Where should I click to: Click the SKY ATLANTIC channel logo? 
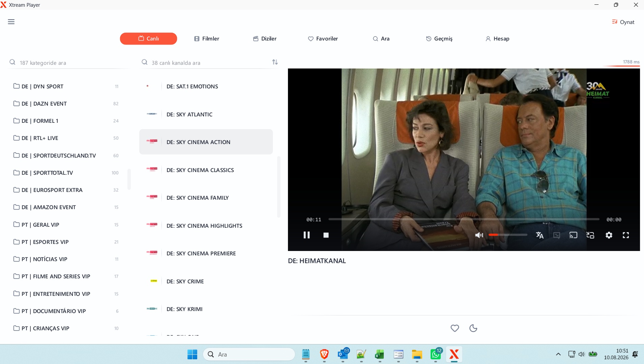pyautogui.click(x=152, y=114)
